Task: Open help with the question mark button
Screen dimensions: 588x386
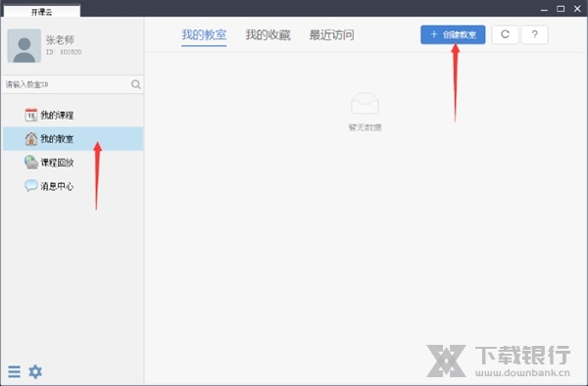Action: pos(534,34)
